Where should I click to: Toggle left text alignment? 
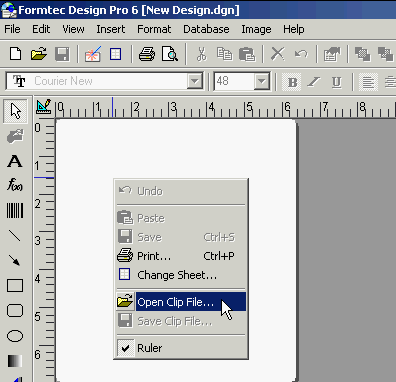coord(368,82)
